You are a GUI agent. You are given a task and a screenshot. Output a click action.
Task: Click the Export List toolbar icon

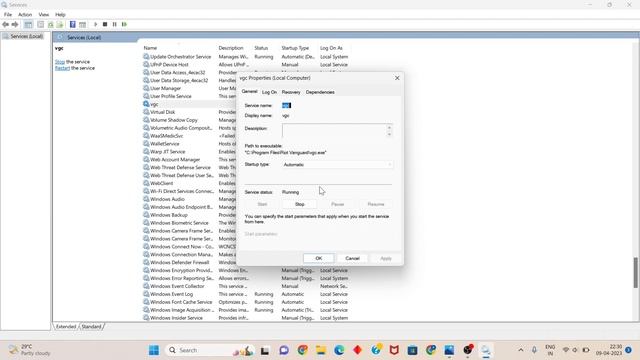click(60, 24)
